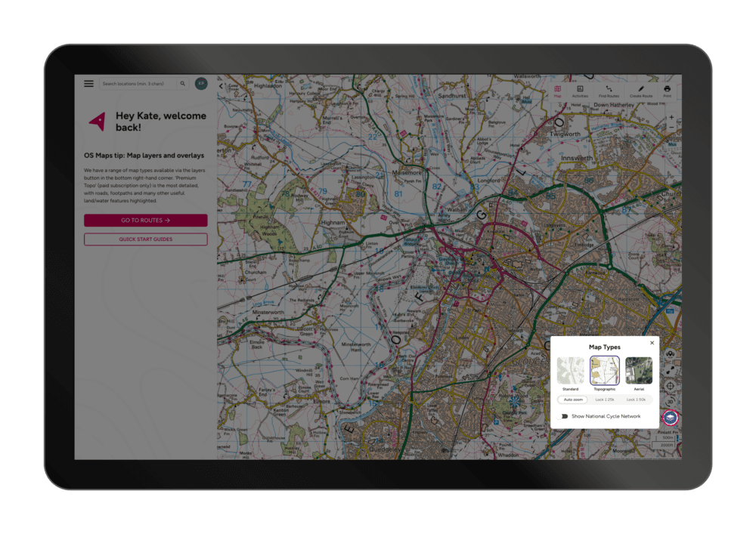This screenshot has height=534, width=756.
Task: Enable Show National Cycle Network
Action: coord(563,415)
